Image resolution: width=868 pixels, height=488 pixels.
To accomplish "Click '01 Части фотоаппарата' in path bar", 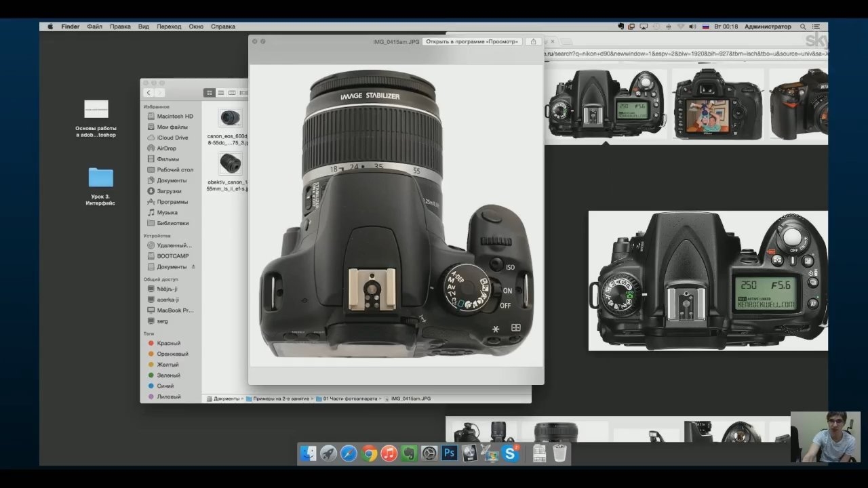I will (x=348, y=399).
